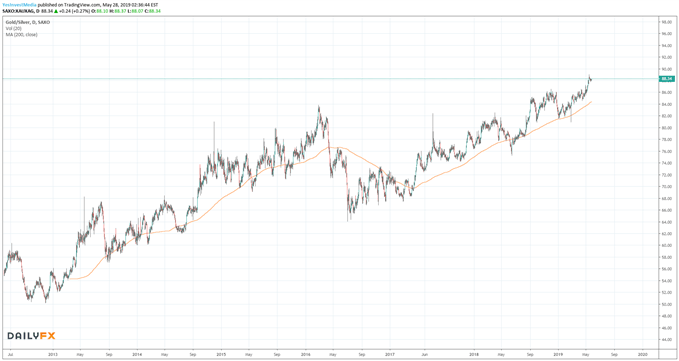
Task: Click the 80.00 price axis label
Action: (x=666, y=128)
